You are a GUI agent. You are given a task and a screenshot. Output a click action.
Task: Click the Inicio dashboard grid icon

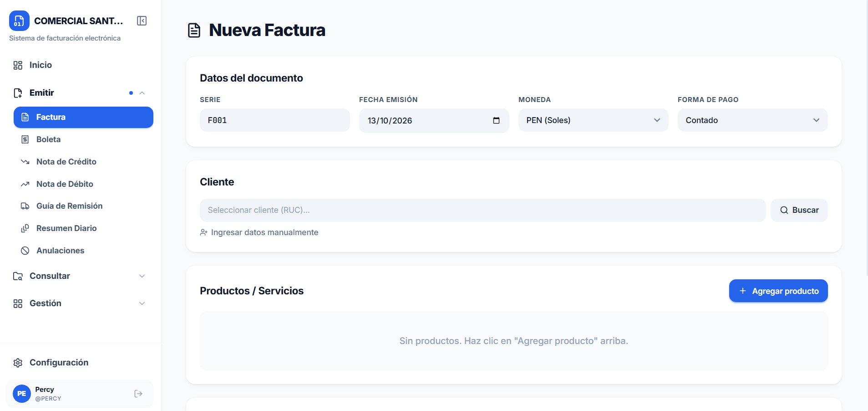[18, 65]
